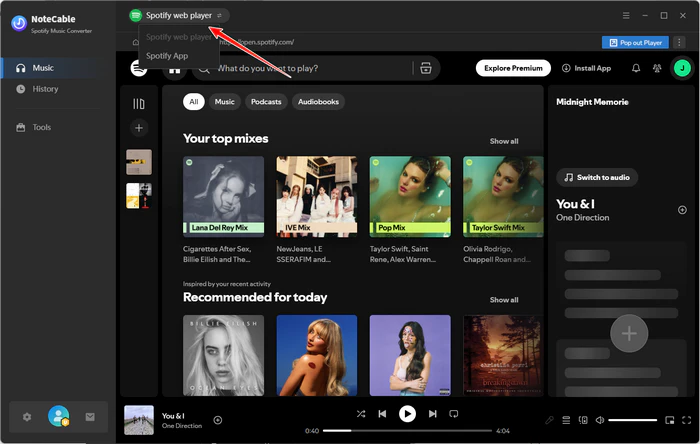Screen dimensions: 700x444
Task: Open the Spotify web player source dropdown
Action: [x=179, y=16]
